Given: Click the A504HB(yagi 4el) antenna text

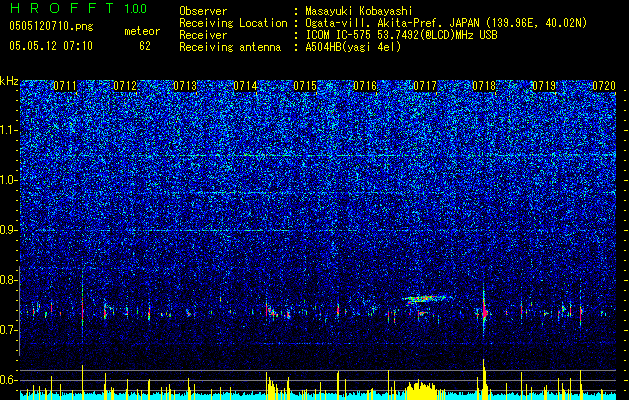Looking at the screenshot, I should (353, 47).
